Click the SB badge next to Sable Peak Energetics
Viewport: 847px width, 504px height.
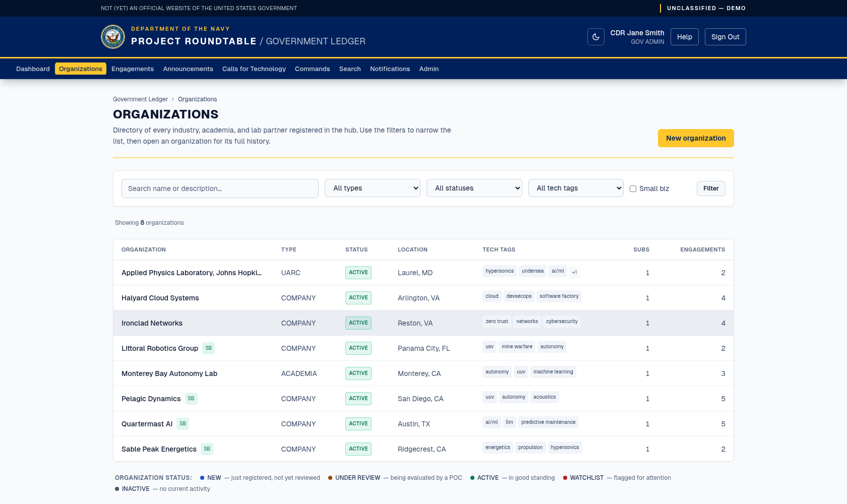pos(207,449)
